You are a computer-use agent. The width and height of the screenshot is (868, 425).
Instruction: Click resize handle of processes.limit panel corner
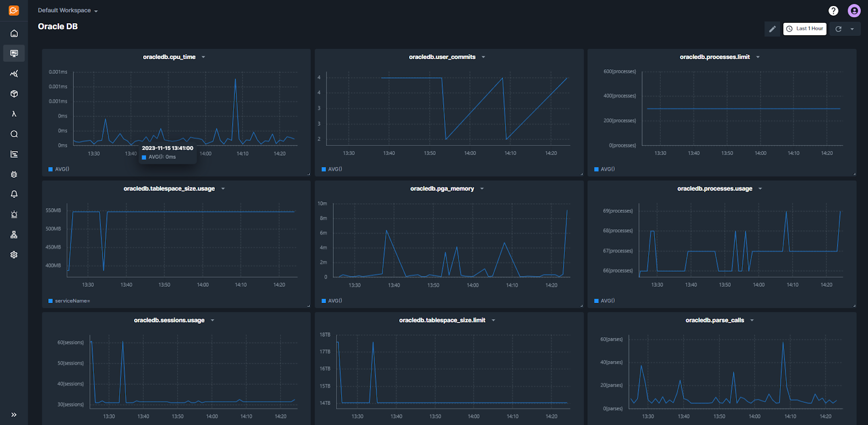(854, 173)
